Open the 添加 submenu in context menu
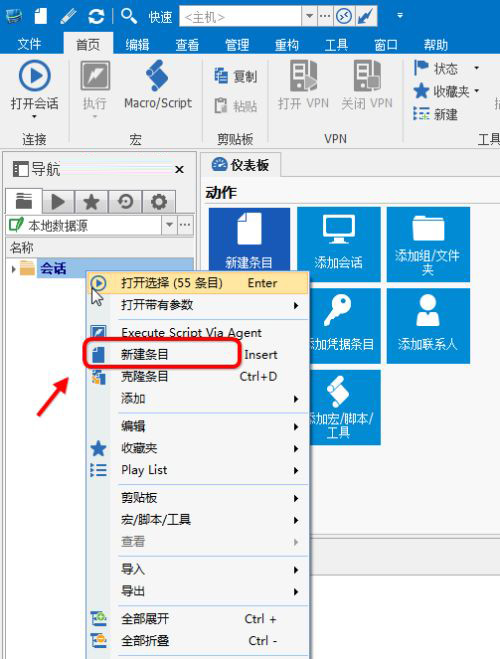500x659 pixels. 198,398
